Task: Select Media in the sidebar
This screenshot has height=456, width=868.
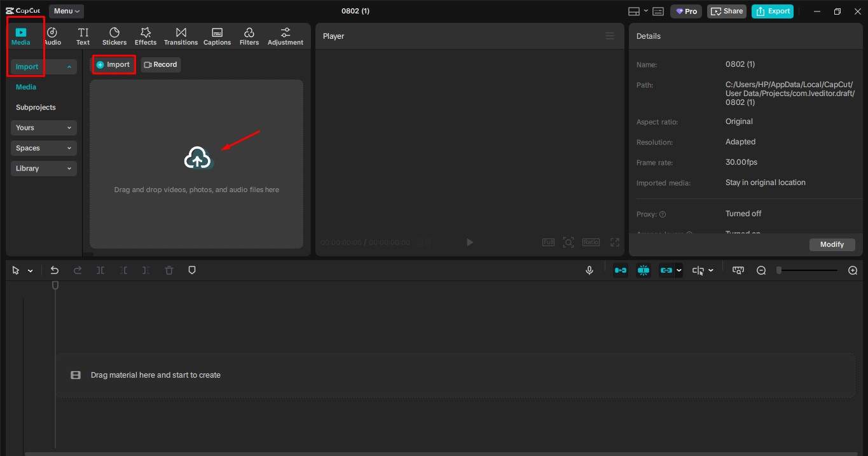Action: pos(26,87)
